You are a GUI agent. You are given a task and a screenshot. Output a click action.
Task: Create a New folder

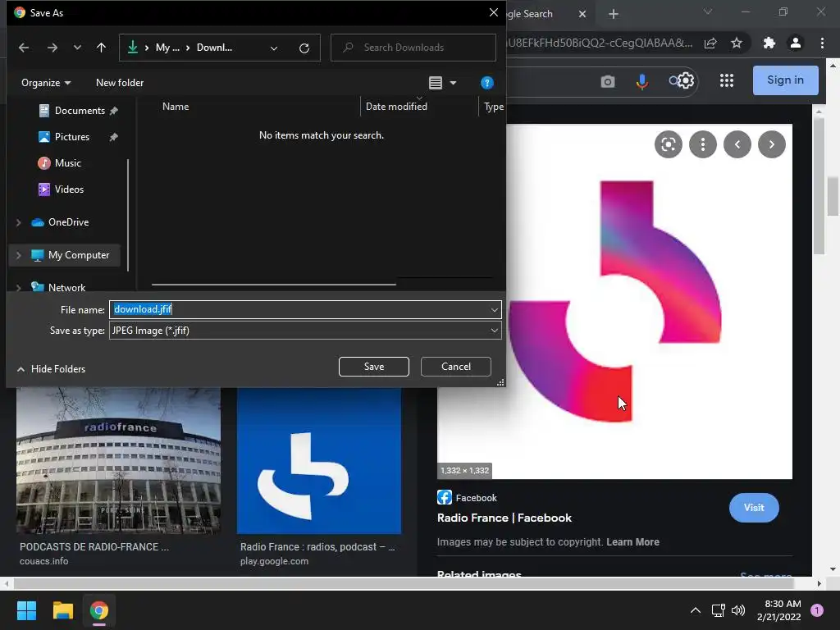coord(120,83)
